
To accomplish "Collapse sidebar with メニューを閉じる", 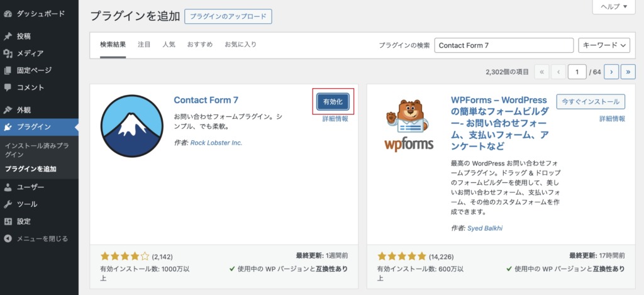I will click(x=40, y=238).
